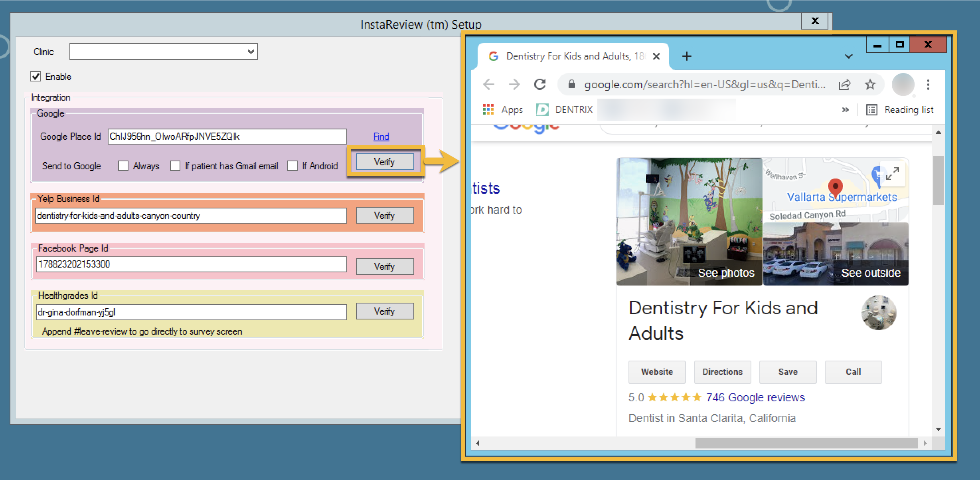This screenshot has width=980, height=480.
Task: Click the browser forward arrow
Action: [x=514, y=84]
